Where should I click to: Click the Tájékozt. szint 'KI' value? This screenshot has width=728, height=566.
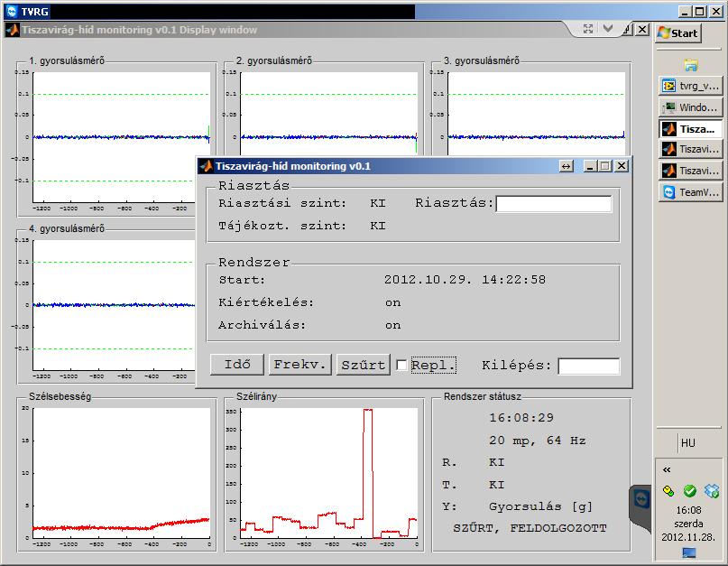pos(378,226)
